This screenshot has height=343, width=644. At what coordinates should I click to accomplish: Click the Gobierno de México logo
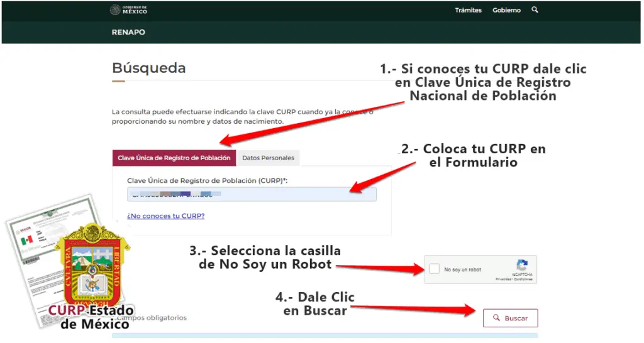[x=128, y=10]
